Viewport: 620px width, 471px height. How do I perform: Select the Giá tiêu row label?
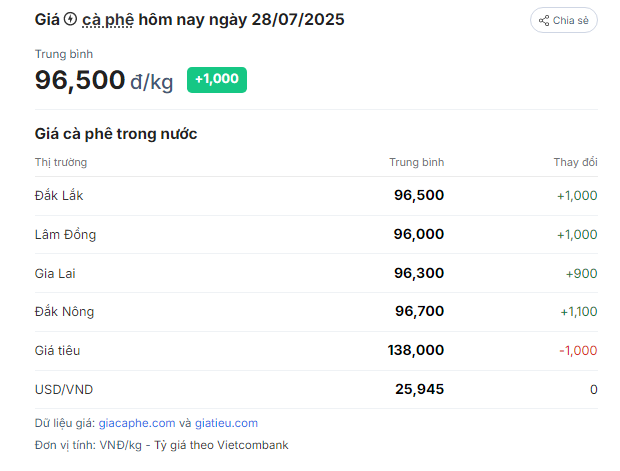pos(57,351)
